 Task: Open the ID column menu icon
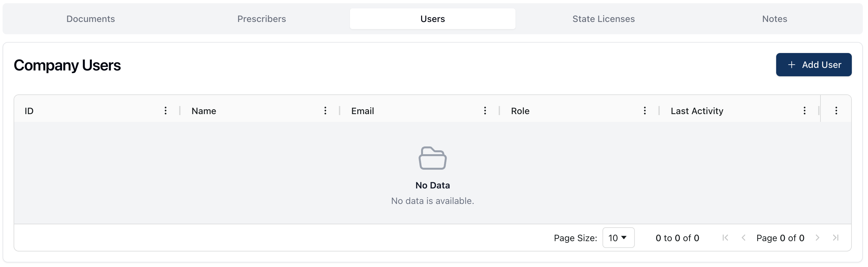click(166, 111)
